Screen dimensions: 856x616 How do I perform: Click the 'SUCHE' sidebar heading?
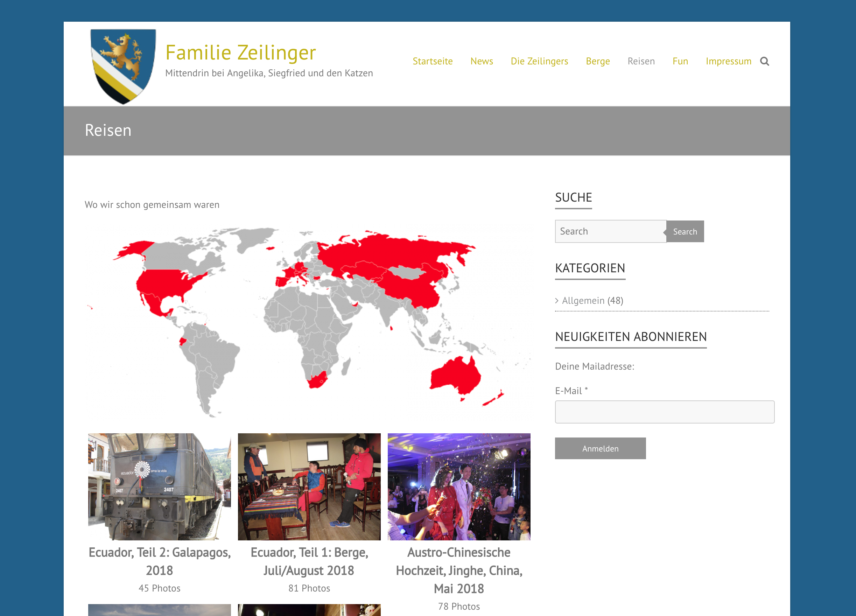pos(573,197)
